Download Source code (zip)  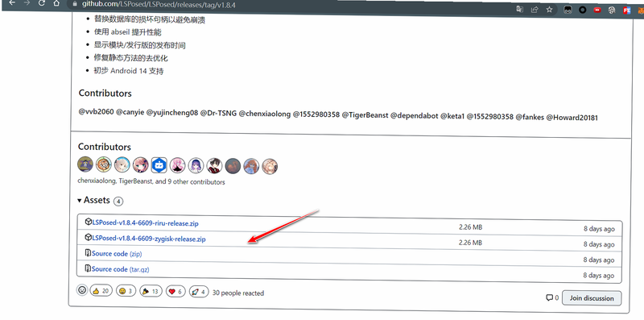pyautogui.click(x=117, y=254)
